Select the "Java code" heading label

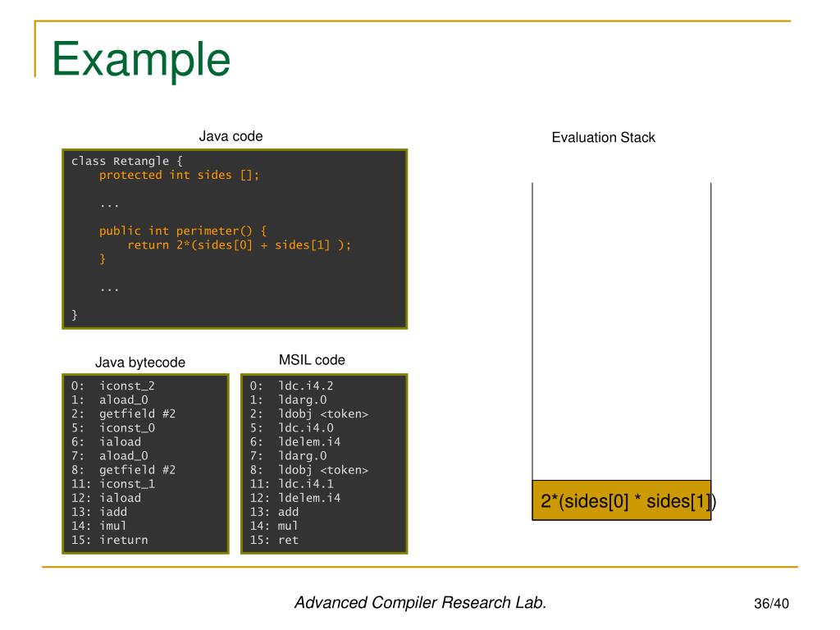coord(231,136)
